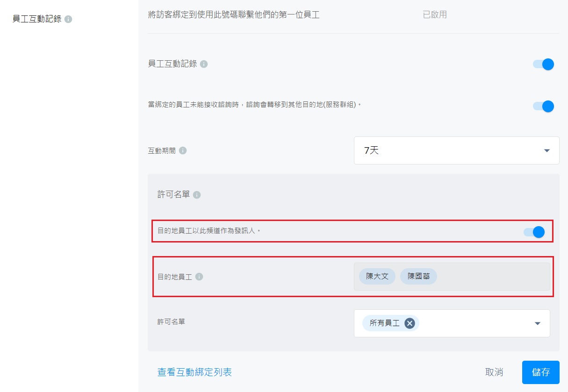Remove 所有員工 chip with X icon
This screenshot has height=392, width=568.
[410, 323]
